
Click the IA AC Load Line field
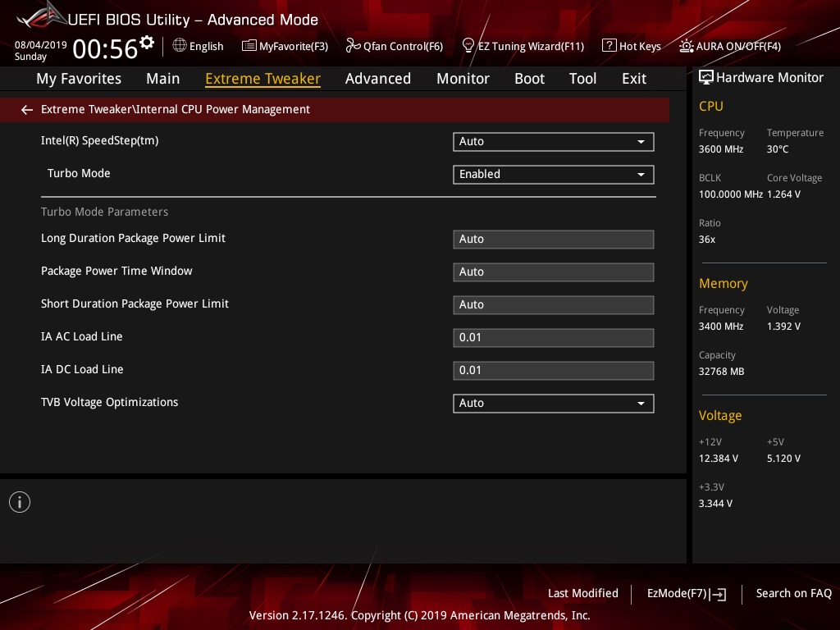pos(554,338)
